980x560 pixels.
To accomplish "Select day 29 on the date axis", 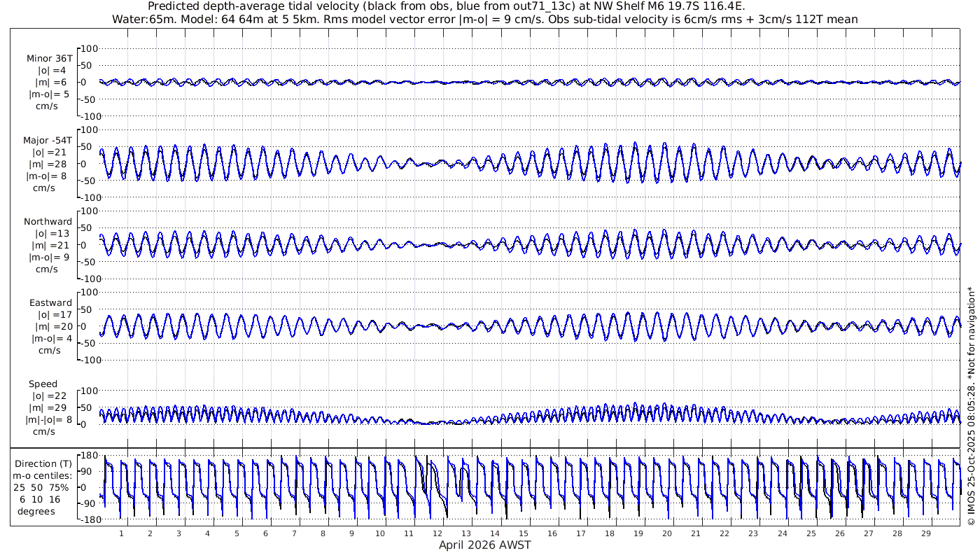I will point(925,533).
